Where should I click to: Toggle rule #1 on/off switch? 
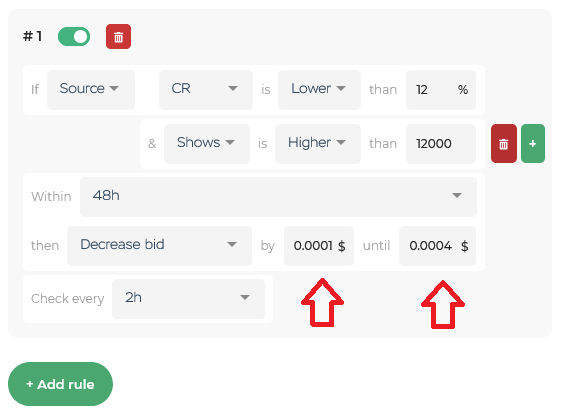[74, 36]
